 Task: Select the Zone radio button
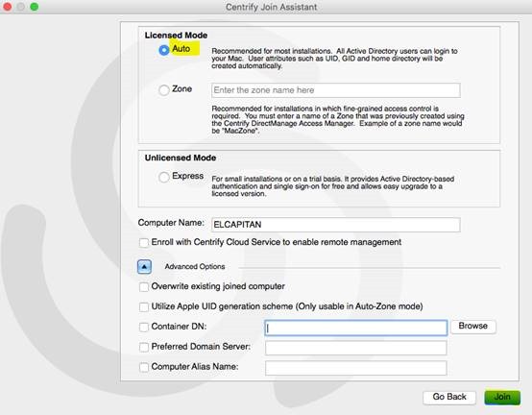click(164, 90)
